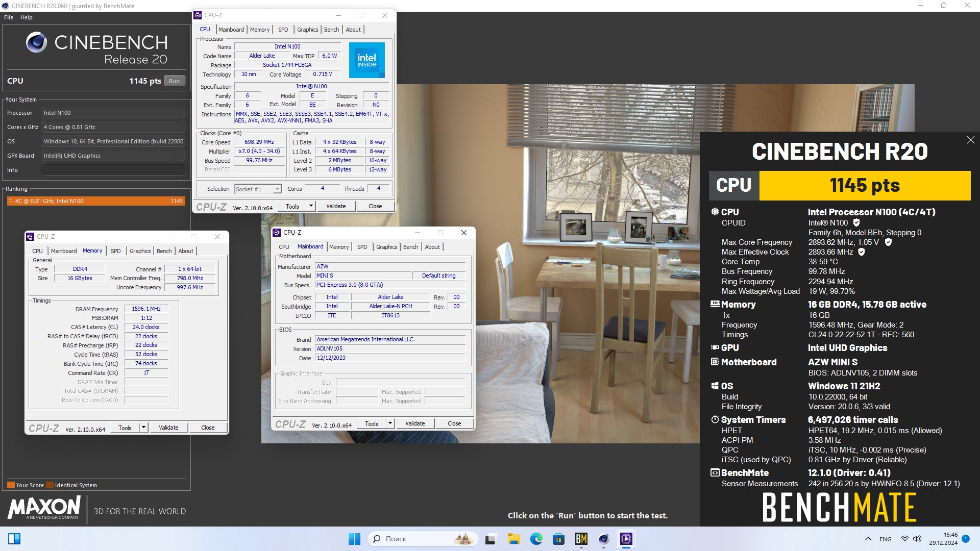Click Validate in CPU-Z Mainboard window
The height and width of the screenshot is (551, 980).
(415, 423)
